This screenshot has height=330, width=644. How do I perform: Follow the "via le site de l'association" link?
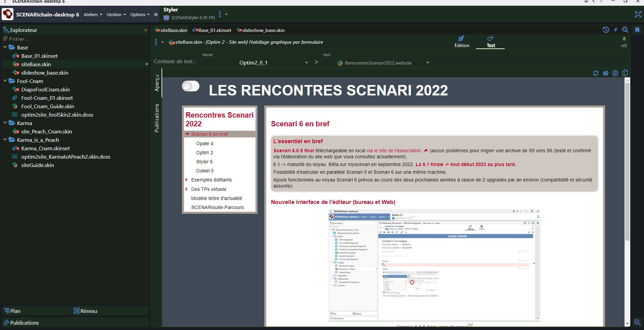(394, 151)
